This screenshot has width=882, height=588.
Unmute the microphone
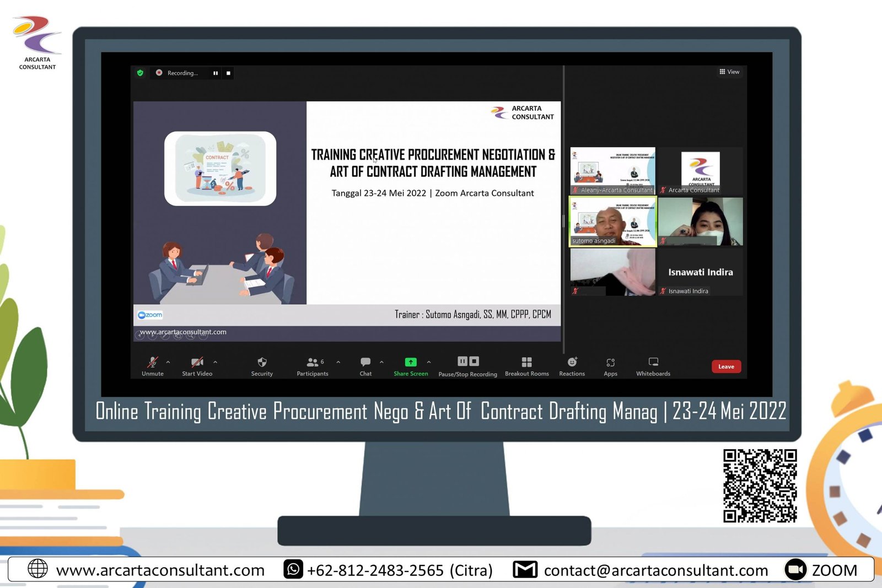tap(153, 363)
